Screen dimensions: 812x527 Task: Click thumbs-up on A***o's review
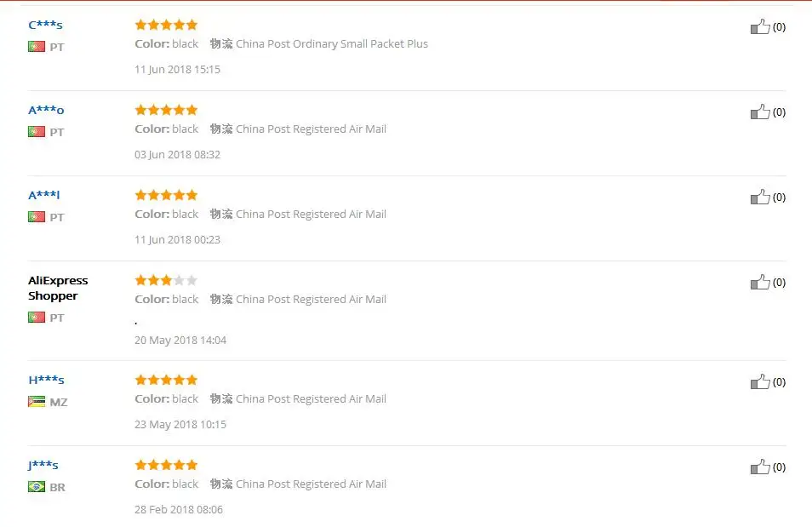point(760,112)
